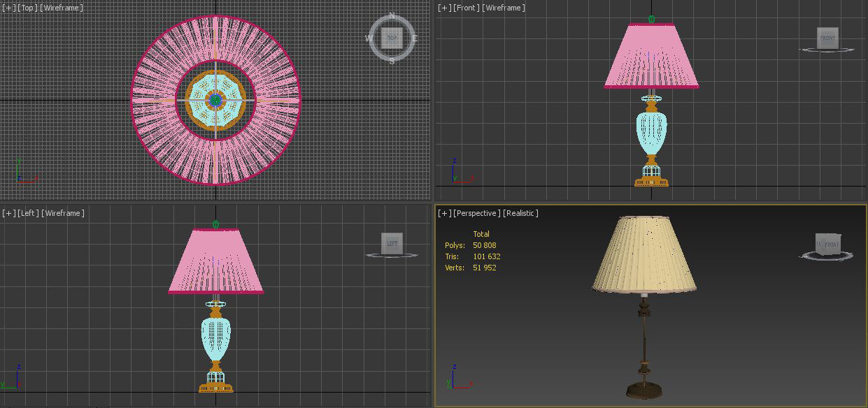Select the cyan lamp body in Left viewport
868x408 pixels.
[x=215, y=339]
